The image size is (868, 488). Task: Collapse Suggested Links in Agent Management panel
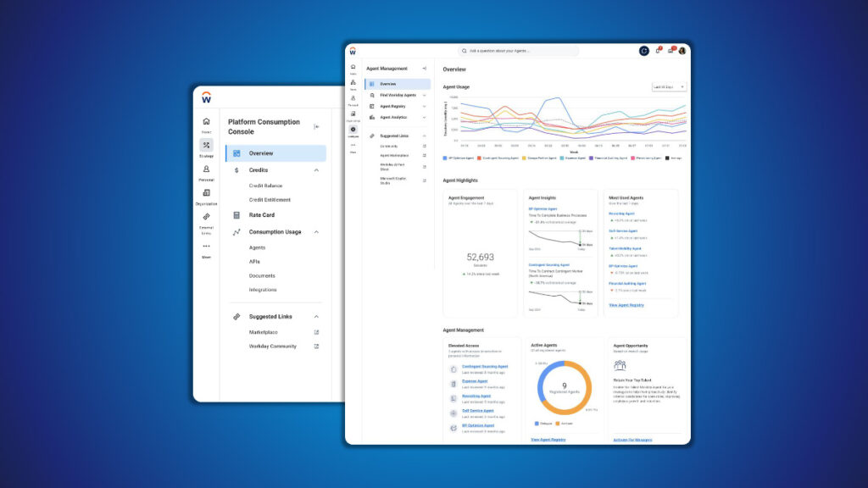tap(425, 136)
